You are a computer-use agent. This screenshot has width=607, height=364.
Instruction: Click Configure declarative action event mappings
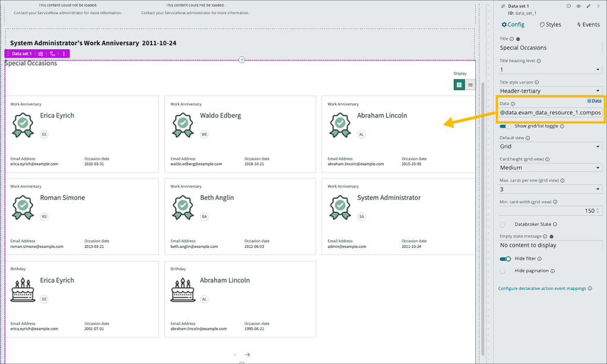544,288
